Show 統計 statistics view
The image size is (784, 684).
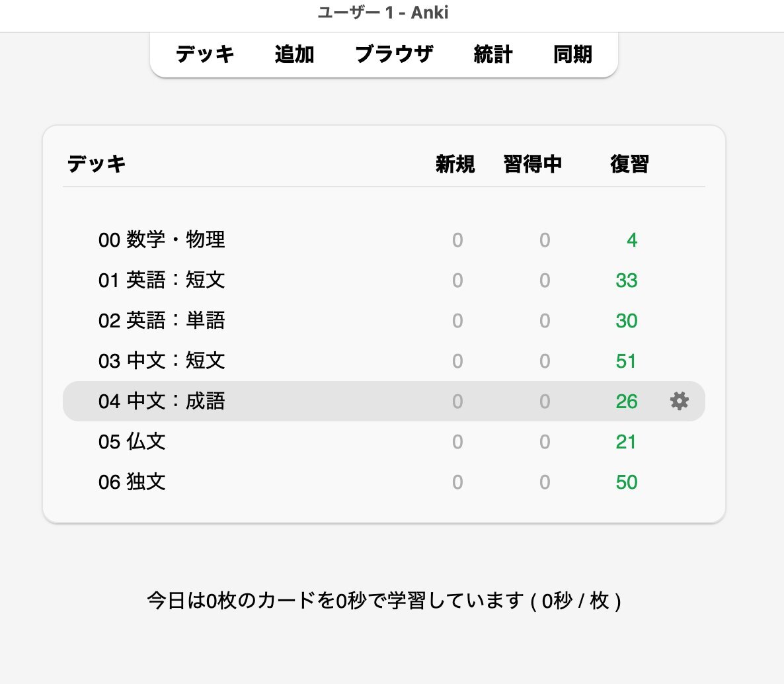coord(493,54)
